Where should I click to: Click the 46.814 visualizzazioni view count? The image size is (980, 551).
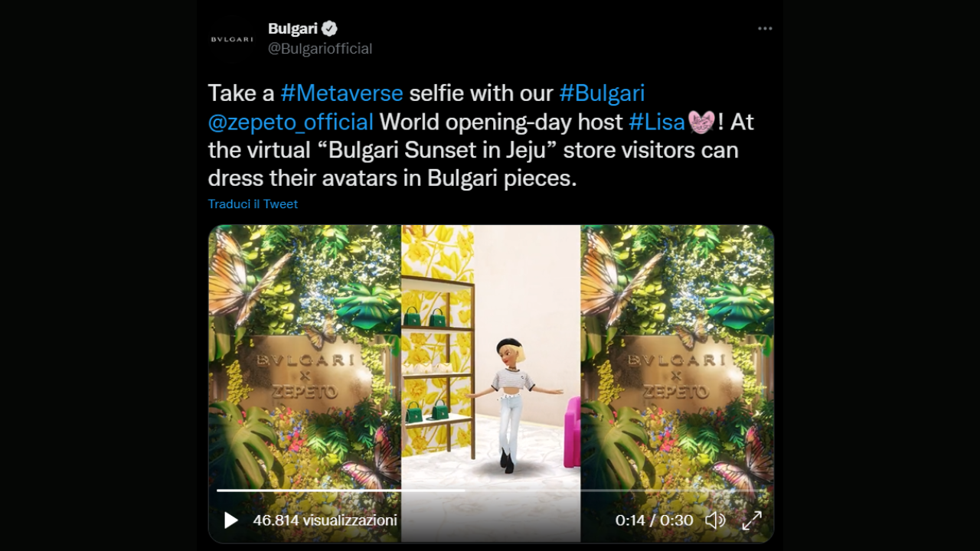325,520
